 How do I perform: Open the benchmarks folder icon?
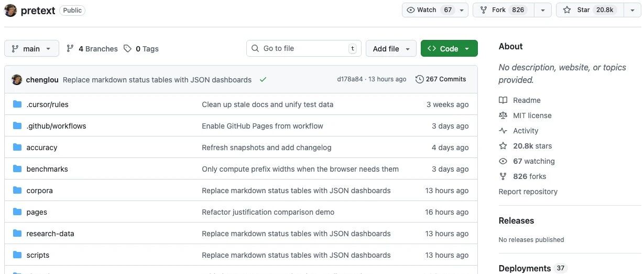click(x=17, y=169)
